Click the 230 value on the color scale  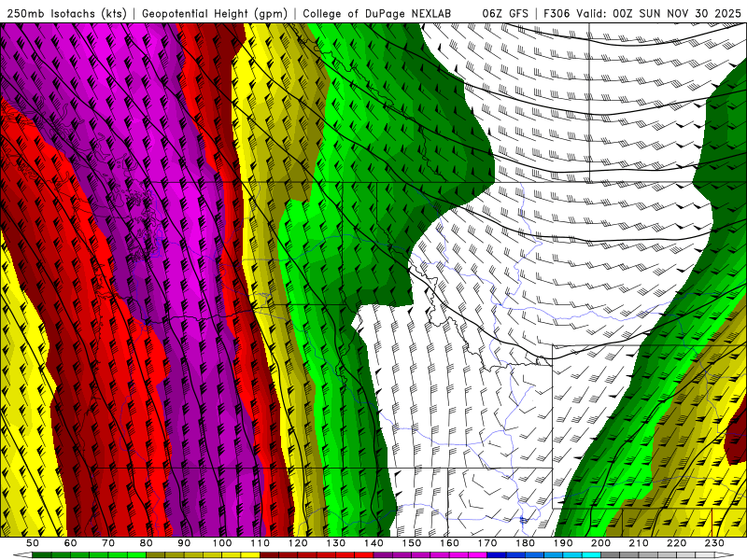[714, 543]
